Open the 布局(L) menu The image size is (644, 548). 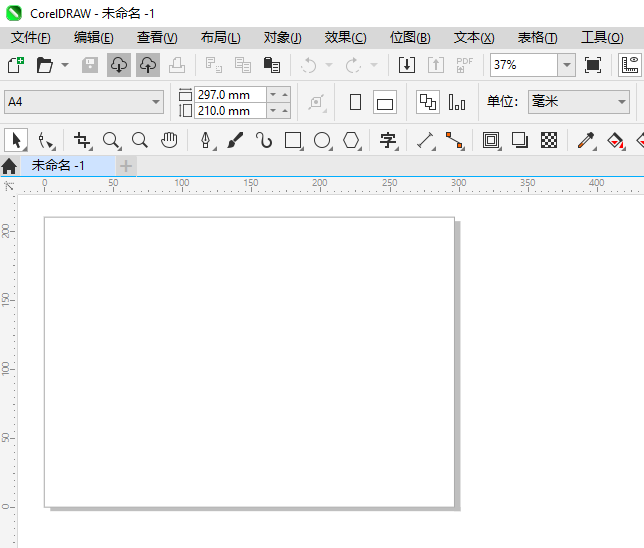[x=221, y=38]
